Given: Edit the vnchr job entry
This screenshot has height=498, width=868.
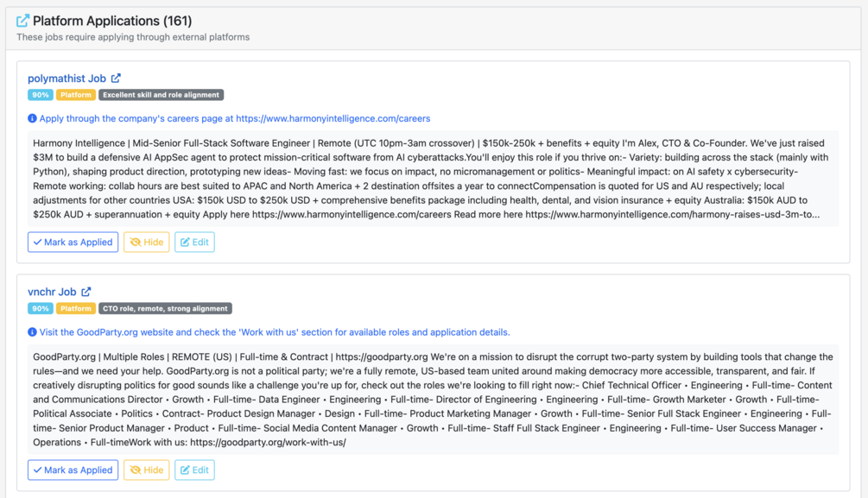Looking at the screenshot, I should click(194, 470).
